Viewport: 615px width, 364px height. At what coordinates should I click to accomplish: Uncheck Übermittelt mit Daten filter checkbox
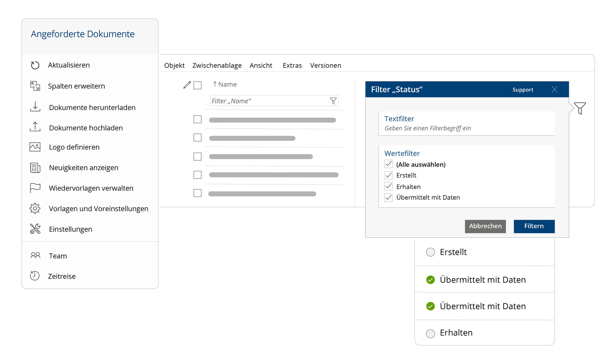tap(388, 197)
